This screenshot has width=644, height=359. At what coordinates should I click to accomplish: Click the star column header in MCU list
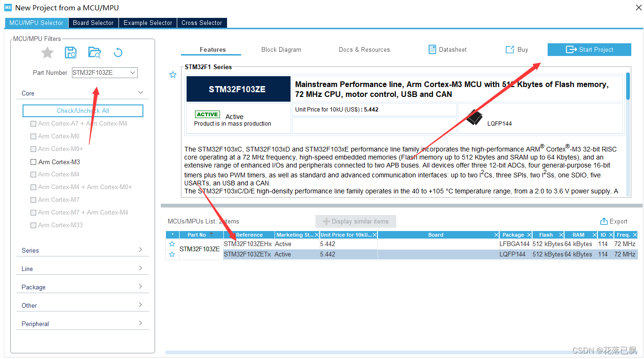pos(173,235)
